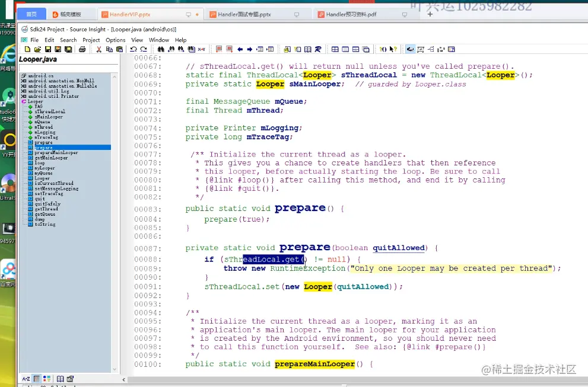The height and width of the screenshot is (387, 588).
Task: Click the symbol list scroll down arrow
Action: 115,369
